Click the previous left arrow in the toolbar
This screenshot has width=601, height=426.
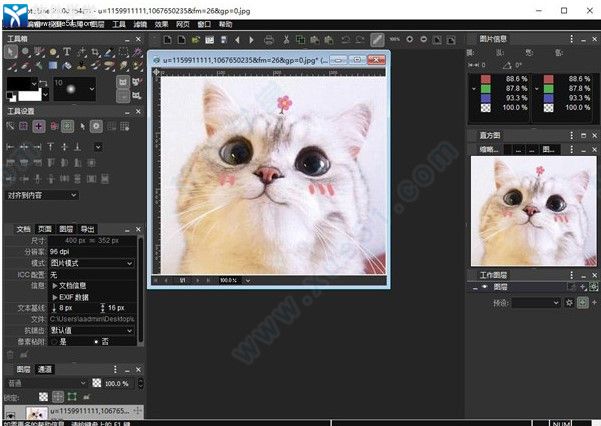click(237, 39)
